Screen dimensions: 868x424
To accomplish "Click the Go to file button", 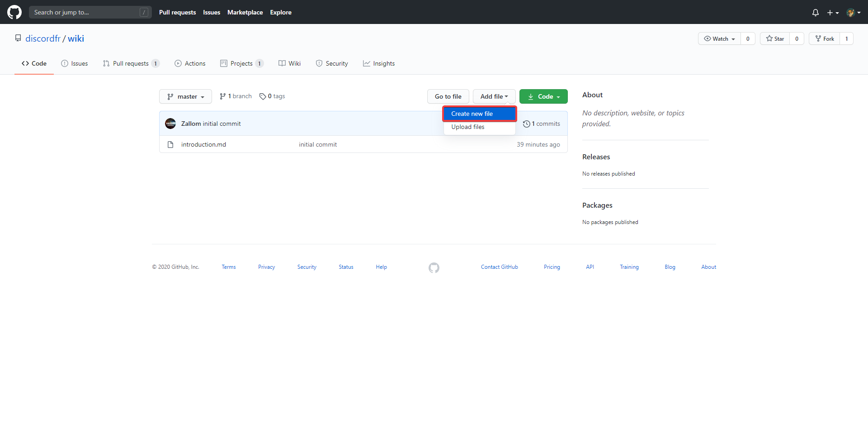I will coord(448,96).
